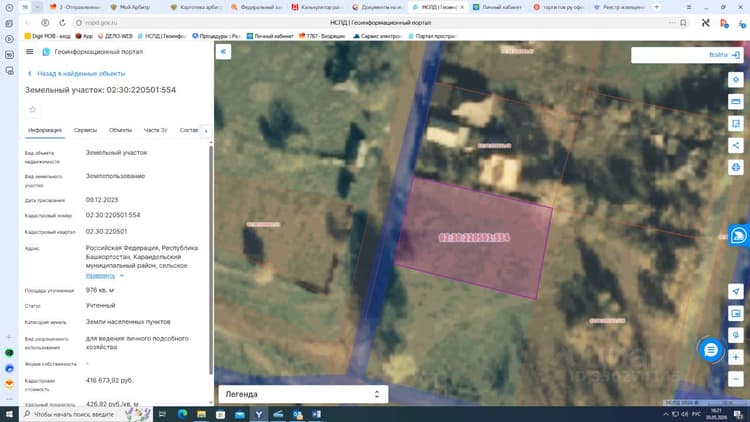Open the Портал простран bookmark
This screenshot has width=750, height=422.
coord(432,36)
